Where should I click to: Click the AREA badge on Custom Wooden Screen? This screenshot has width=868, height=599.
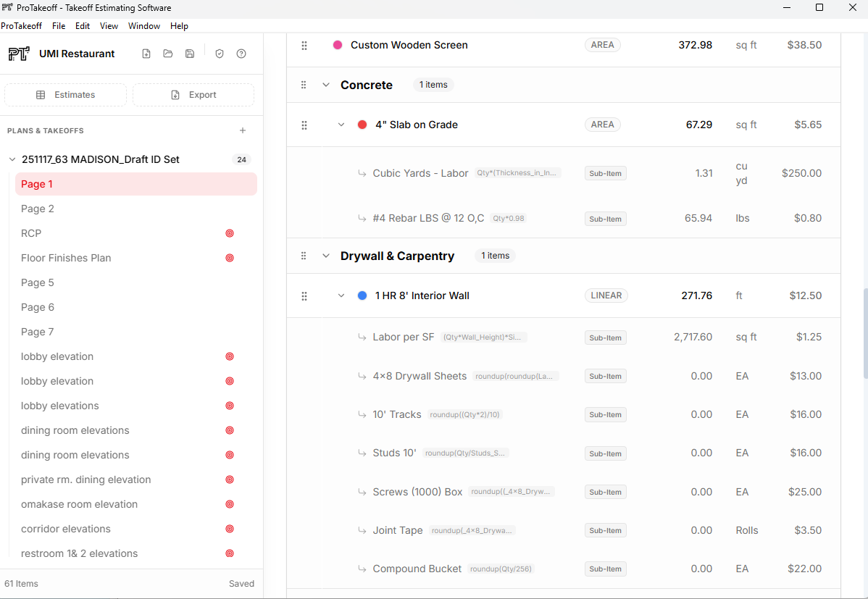tap(602, 45)
